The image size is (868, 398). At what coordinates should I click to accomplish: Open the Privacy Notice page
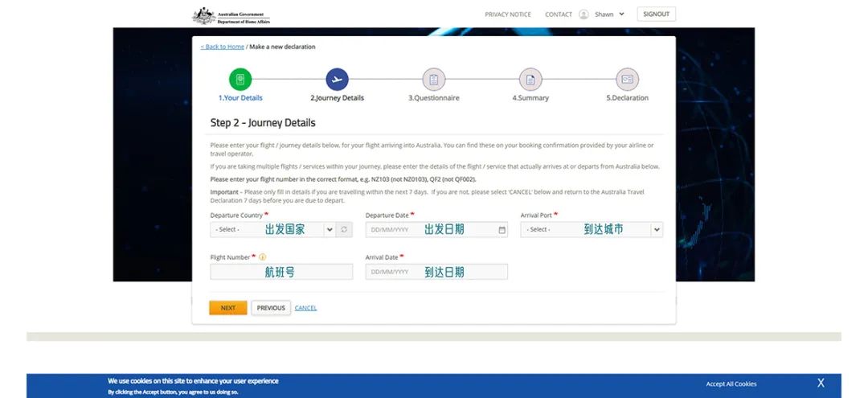click(508, 14)
